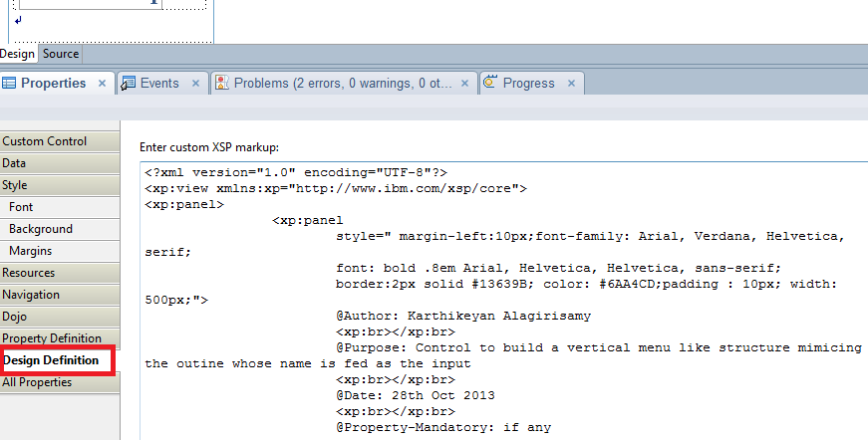Open the Properties view tab

coord(53,83)
